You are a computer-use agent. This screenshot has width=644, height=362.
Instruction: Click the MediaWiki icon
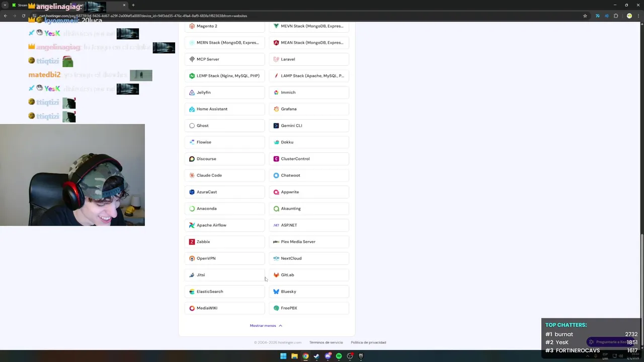coord(192,308)
